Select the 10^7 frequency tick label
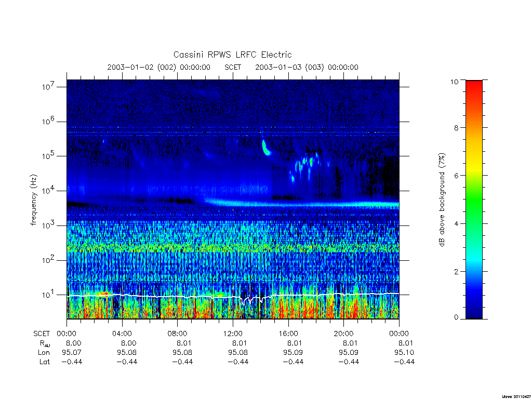532x399 pixels. click(x=48, y=87)
